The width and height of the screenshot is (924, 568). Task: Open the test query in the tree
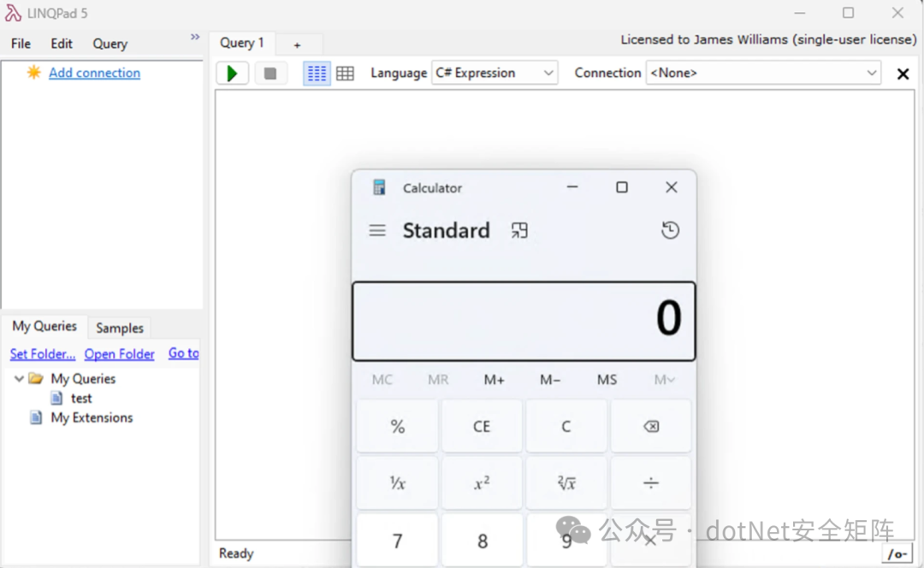[x=81, y=399]
